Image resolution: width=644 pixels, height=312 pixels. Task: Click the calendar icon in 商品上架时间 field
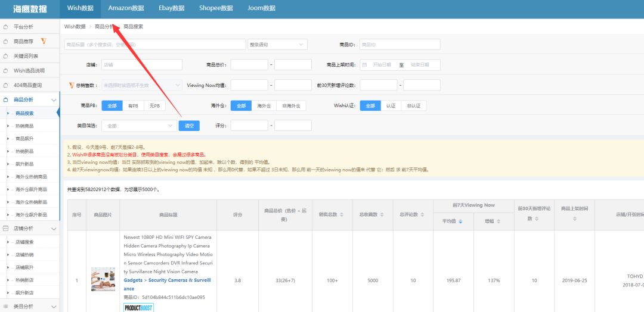point(364,65)
